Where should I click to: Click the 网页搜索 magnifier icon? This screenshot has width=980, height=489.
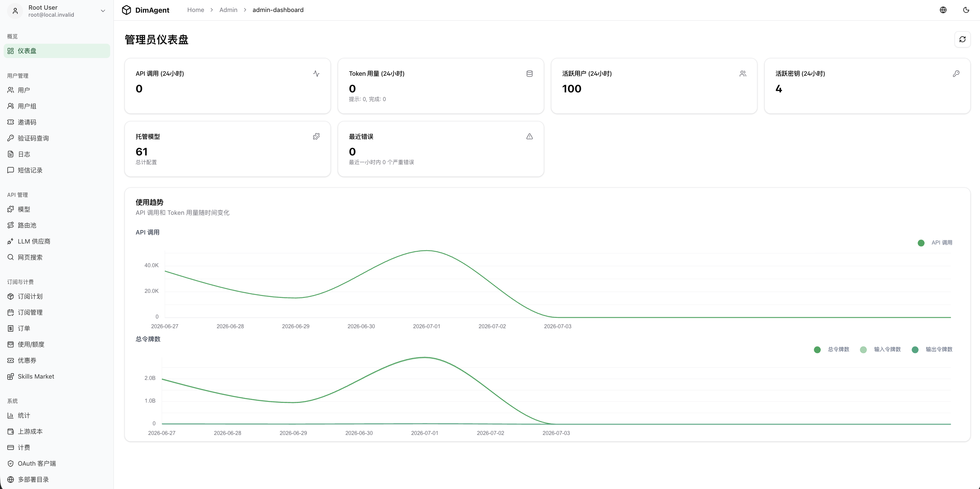click(x=11, y=257)
